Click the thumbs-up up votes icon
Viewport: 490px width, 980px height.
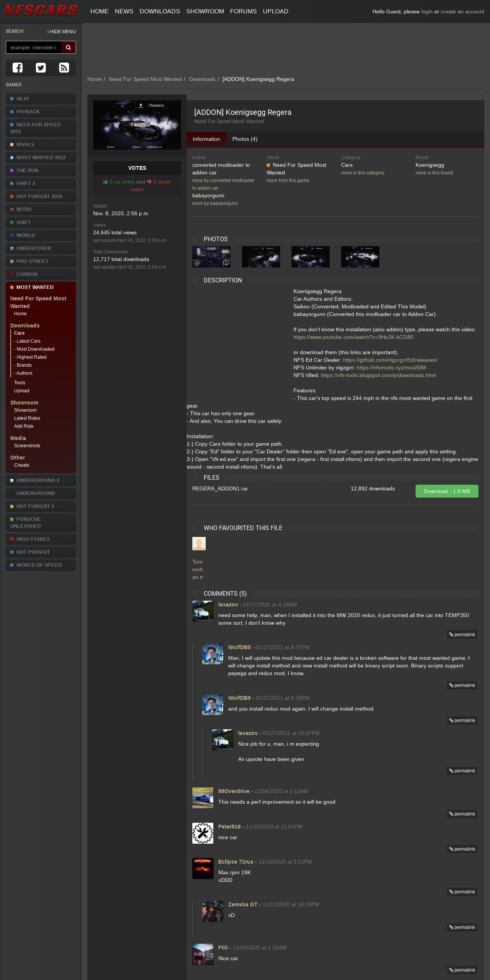click(105, 182)
